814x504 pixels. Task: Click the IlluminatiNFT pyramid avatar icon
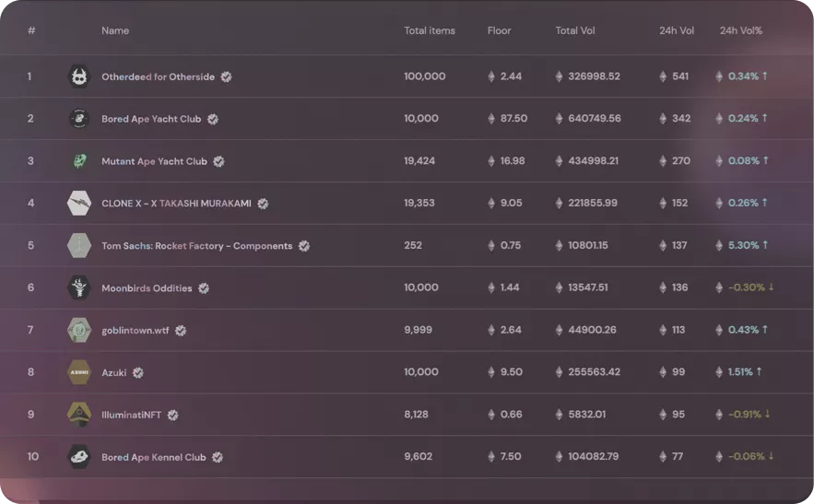[79, 415]
